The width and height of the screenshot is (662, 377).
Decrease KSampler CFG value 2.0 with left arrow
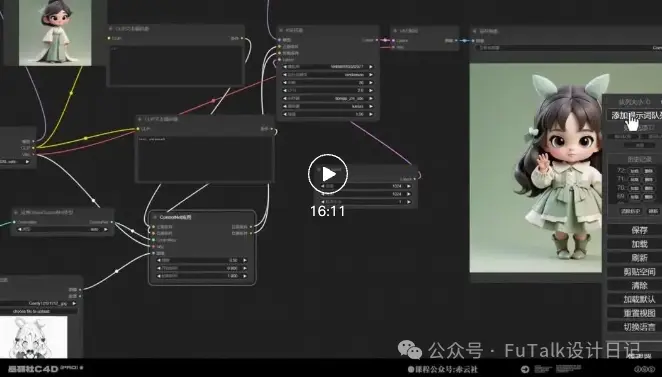[285, 90]
